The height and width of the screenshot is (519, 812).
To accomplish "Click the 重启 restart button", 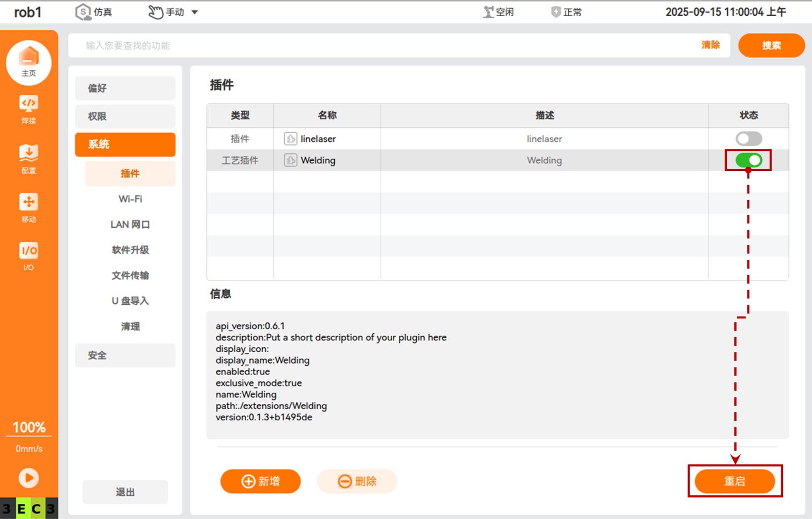I will (734, 481).
